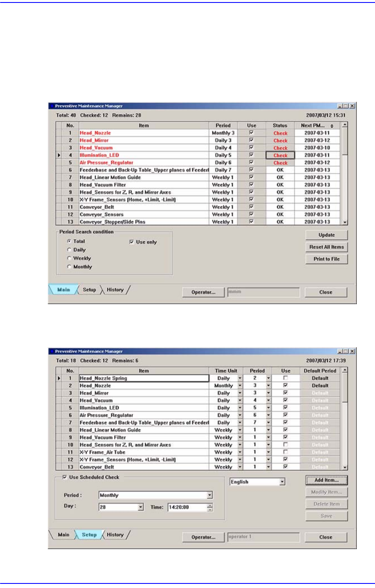Viewport: 375px width, 588px height.
Task: Sort by Next PM column header
Action: [x=317, y=125]
